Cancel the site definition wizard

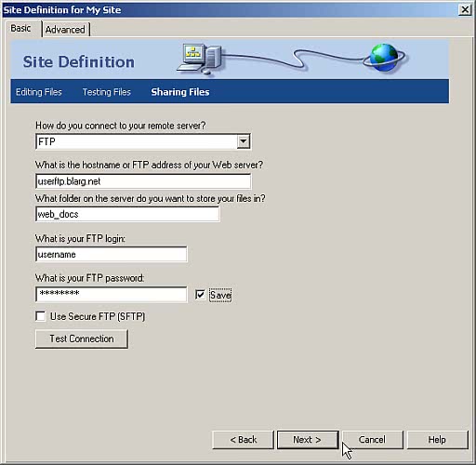[x=372, y=440]
